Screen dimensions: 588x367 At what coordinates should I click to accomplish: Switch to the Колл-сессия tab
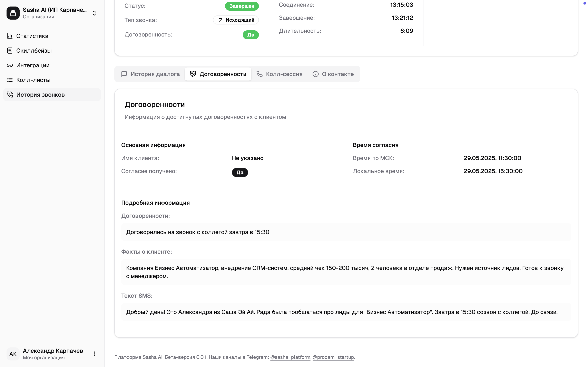click(280, 74)
